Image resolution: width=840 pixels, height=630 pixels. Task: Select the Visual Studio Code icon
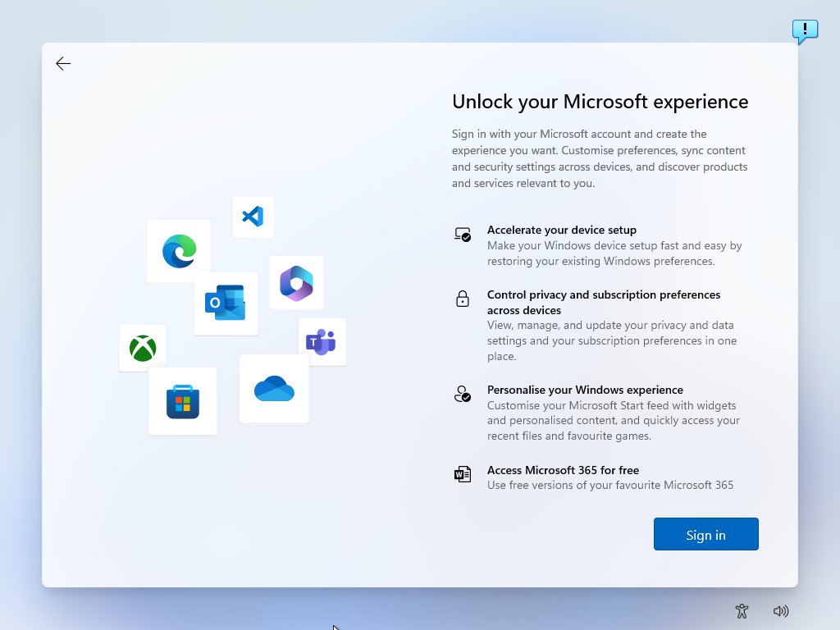[253, 217]
